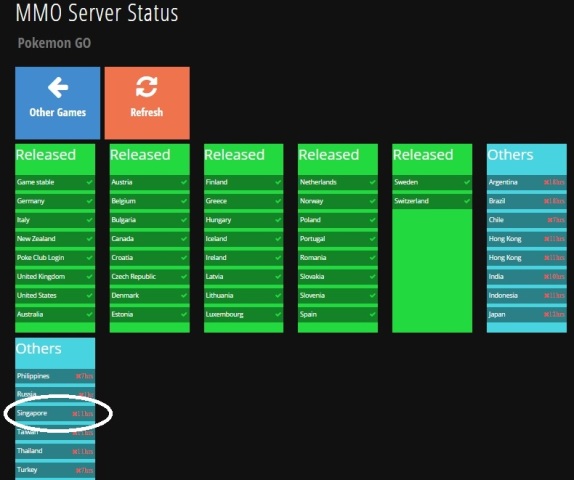Select the Netherlands entry
The height and width of the screenshot is (480, 574).
pos(338,182)
